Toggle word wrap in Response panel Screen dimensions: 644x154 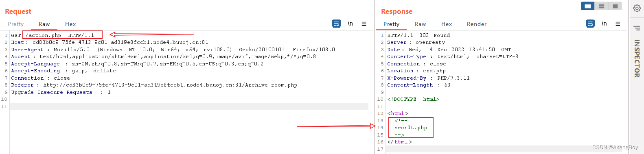pyautogui.click(x=590, y=24)
